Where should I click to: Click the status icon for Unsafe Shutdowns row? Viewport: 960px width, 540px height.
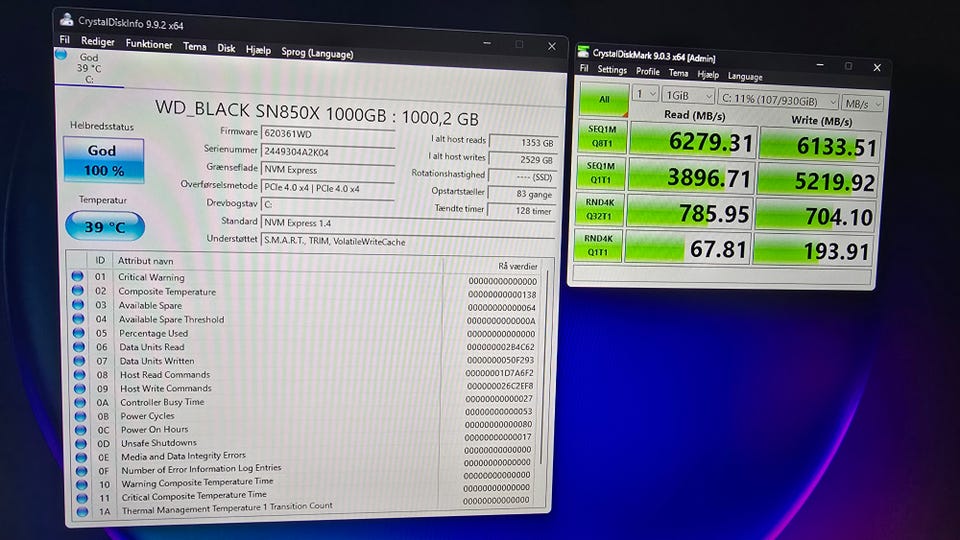81,444
